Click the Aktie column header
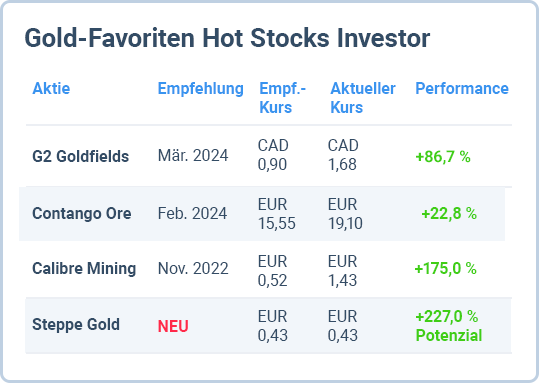This screenshot has height=383, width=539. point(51,88)
